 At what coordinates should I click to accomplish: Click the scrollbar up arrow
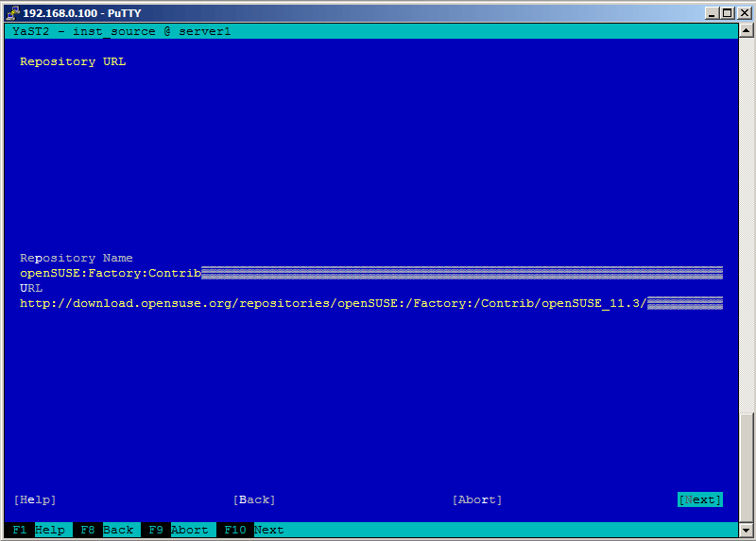(746, 31)
